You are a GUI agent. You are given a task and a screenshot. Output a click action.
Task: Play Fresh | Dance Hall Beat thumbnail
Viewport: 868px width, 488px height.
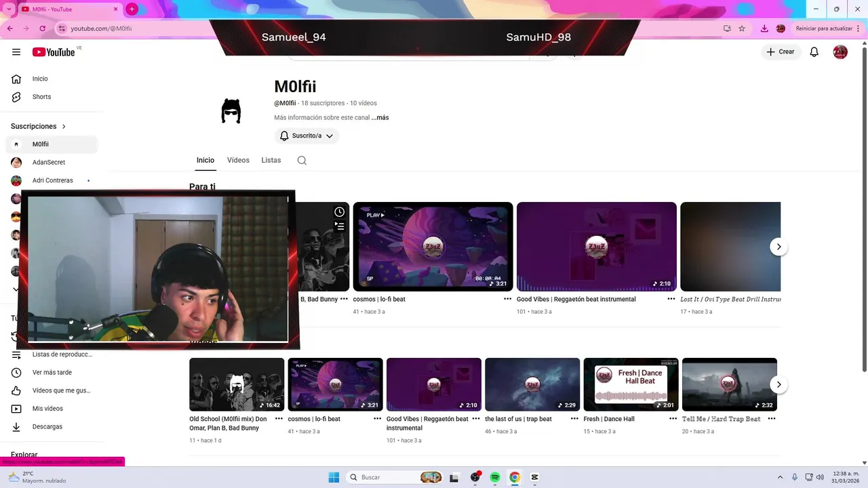tap(631, 384)
